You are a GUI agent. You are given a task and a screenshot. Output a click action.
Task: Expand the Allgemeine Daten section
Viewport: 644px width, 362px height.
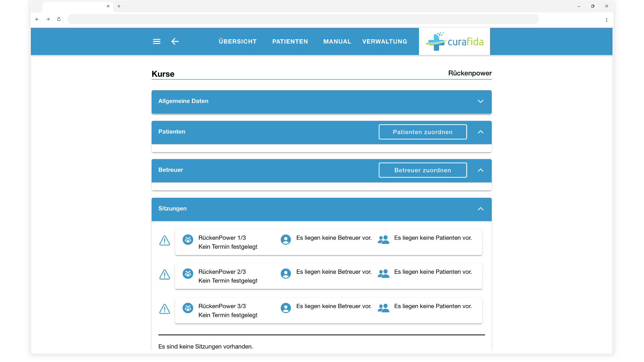coord(480,101)
